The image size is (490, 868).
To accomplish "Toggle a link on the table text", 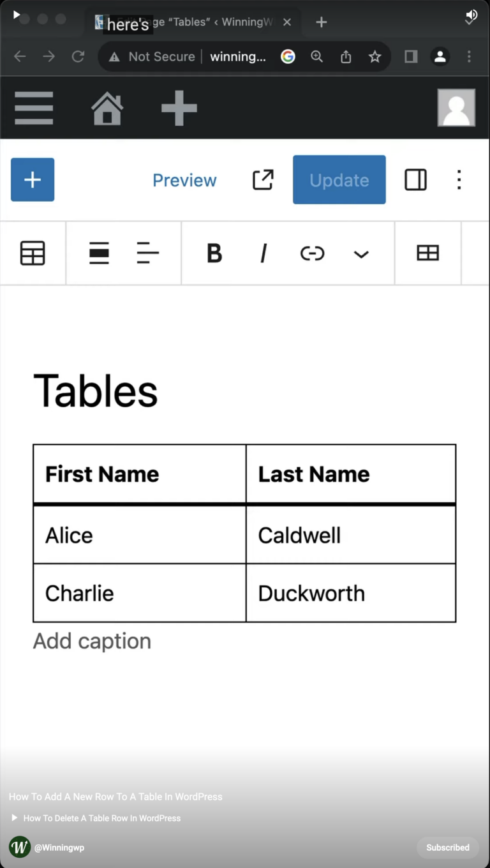I will (312, 253).
